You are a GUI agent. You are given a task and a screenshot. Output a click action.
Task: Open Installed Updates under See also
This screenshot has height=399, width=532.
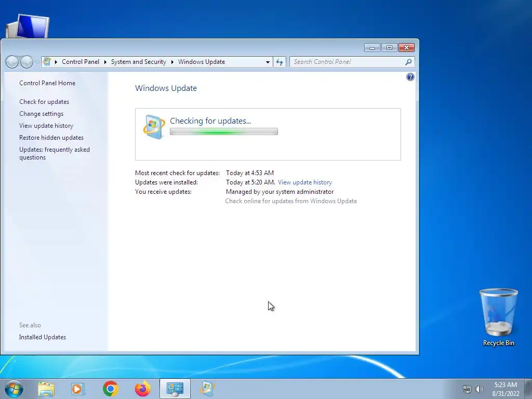[43, 337]
